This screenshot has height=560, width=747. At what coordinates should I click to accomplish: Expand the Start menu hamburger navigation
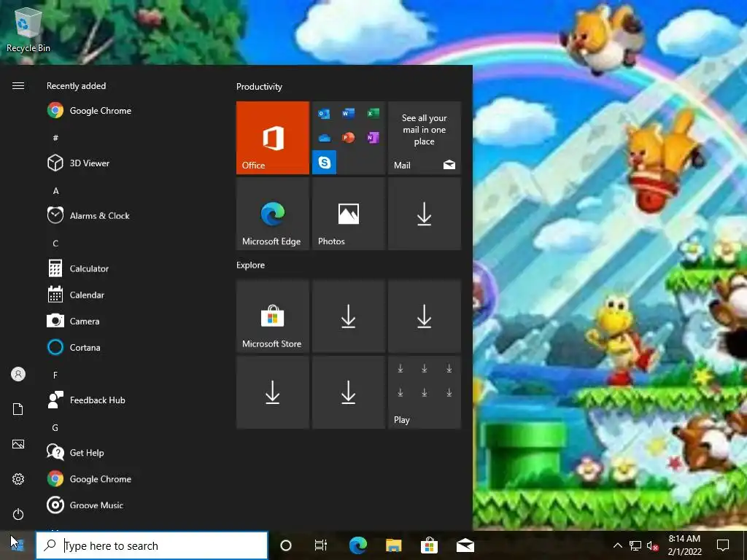click(18, 86)
